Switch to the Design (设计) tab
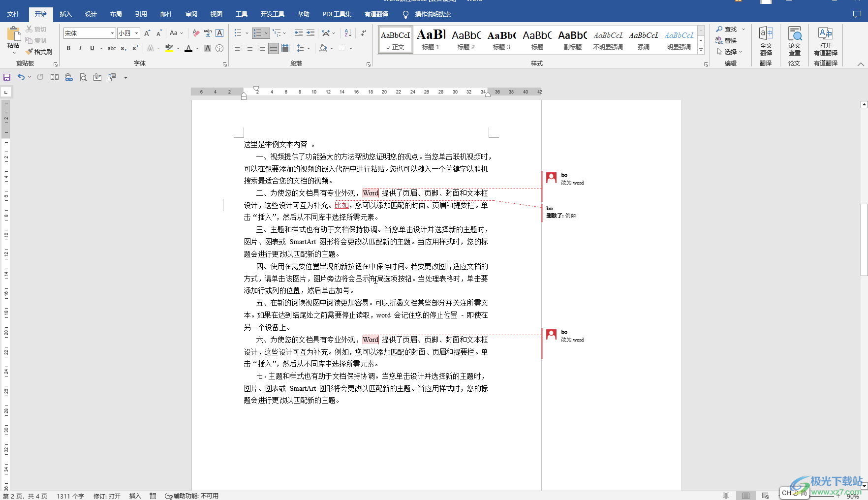 (91, 14)
